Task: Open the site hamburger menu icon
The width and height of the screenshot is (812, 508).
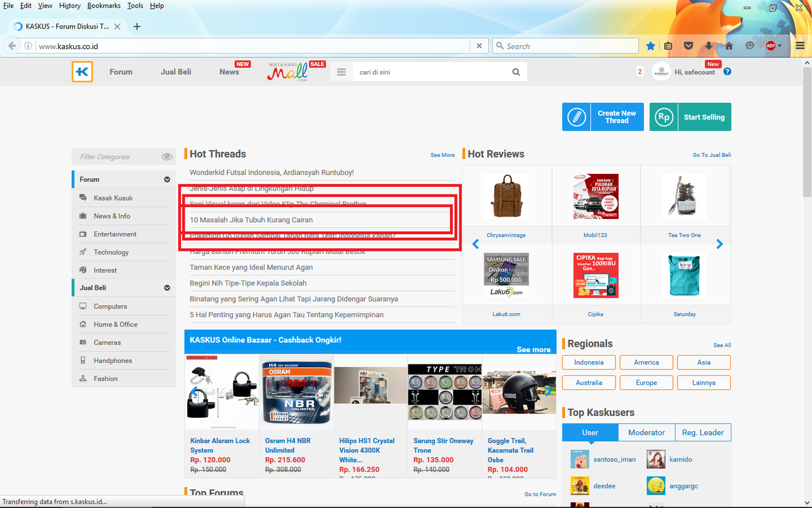Action: (341, 72)
